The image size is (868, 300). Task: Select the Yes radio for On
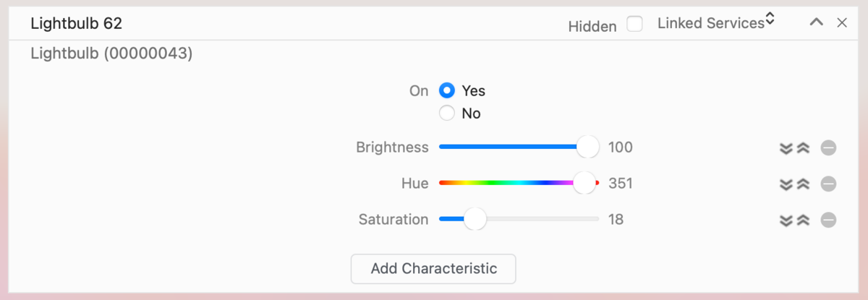click(447, 91)
